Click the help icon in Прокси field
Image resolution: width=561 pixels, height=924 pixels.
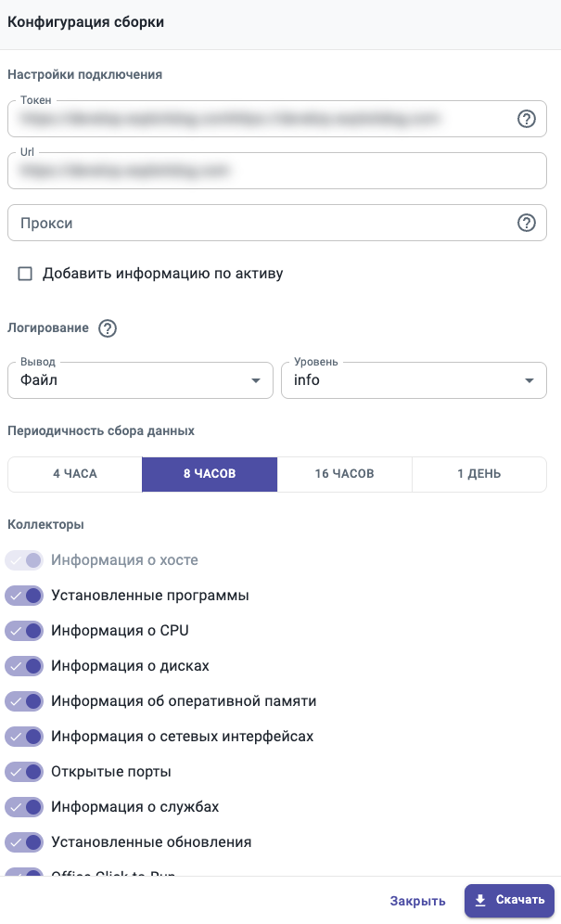click(x=526, y=223)
